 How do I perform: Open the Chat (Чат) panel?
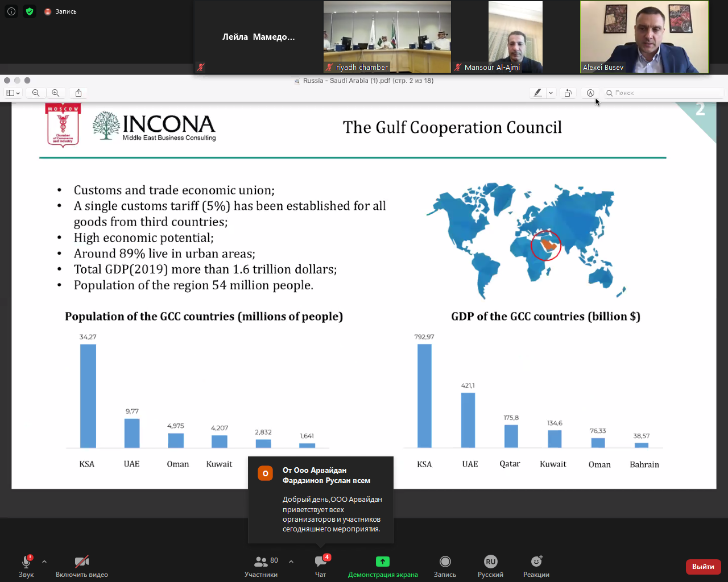tap(321, 562)
